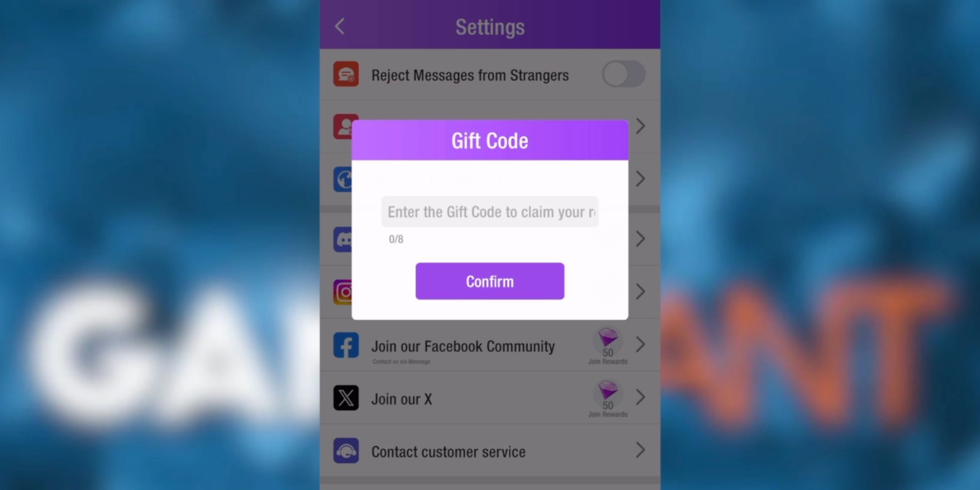
Task: Click the Discord icon in settings
Action: click(346, 239)
